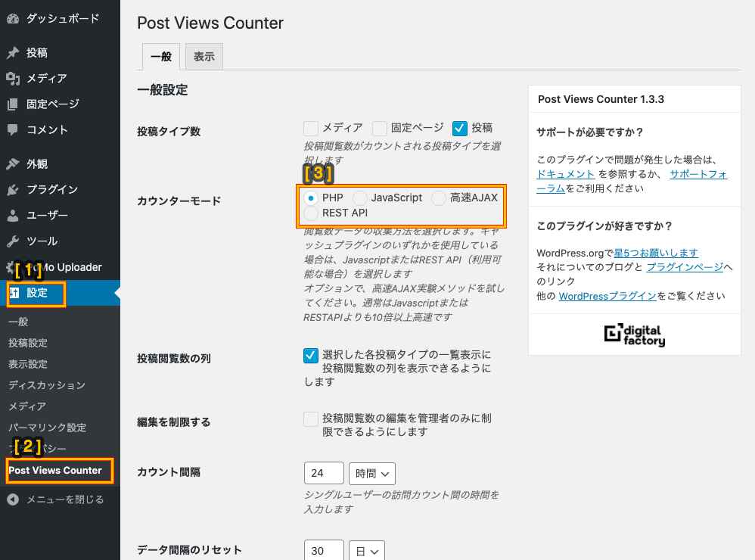
Task: Open the 一般 settings submenu item
Action: click(x=18, y=322)
